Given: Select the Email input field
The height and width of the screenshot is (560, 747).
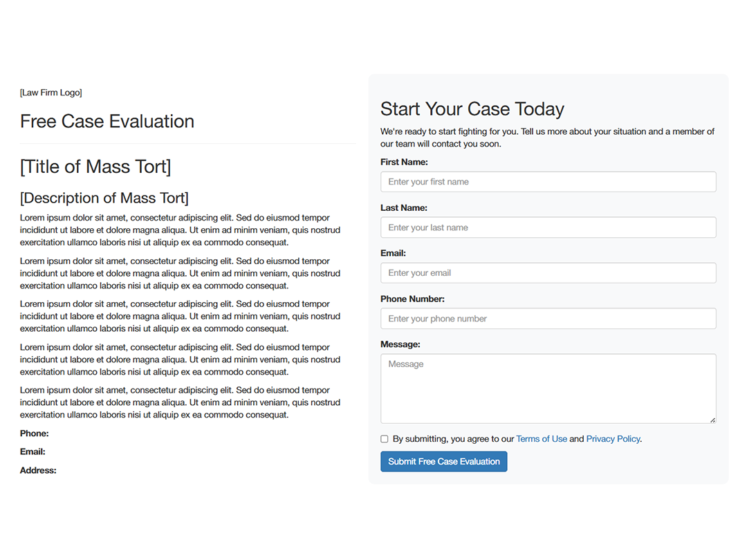Looking at the screenshot, I should [x=548, y=273].
